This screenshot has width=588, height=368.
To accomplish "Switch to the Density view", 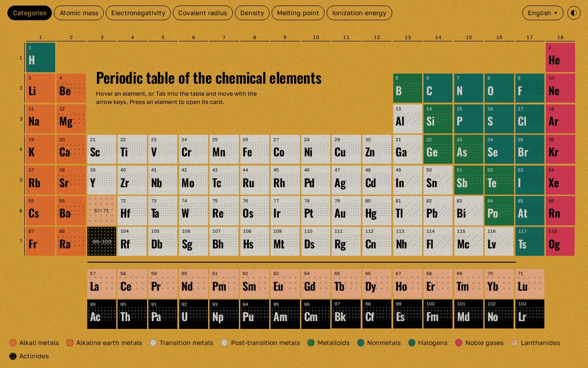I will 252,13.
